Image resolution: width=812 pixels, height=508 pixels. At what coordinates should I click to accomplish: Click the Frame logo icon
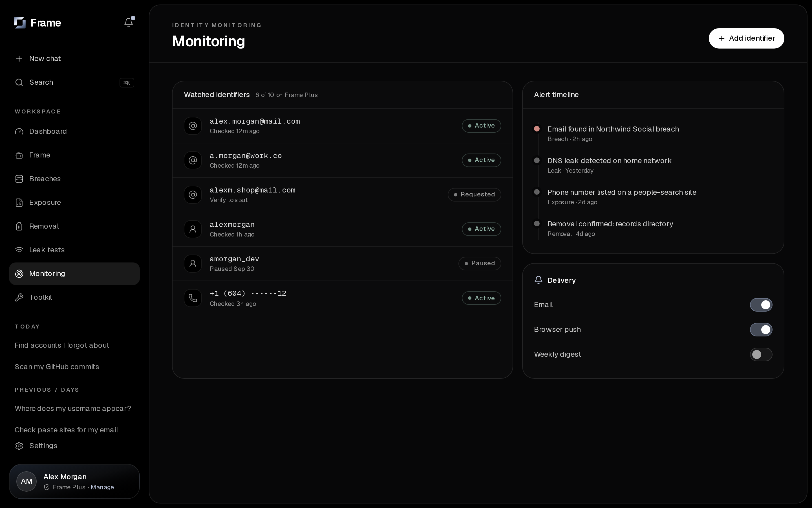point(19,23)
